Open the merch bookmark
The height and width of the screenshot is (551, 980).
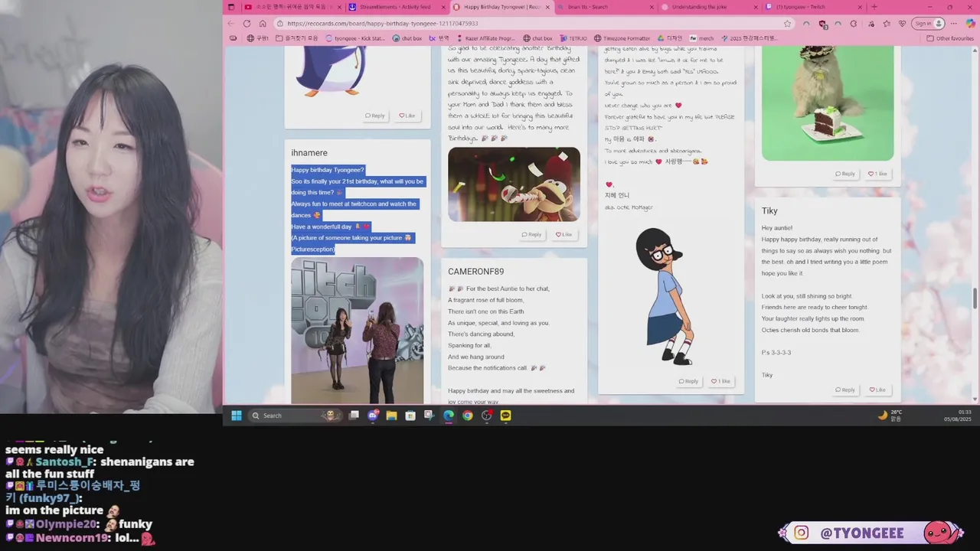[x=701, y=38]
